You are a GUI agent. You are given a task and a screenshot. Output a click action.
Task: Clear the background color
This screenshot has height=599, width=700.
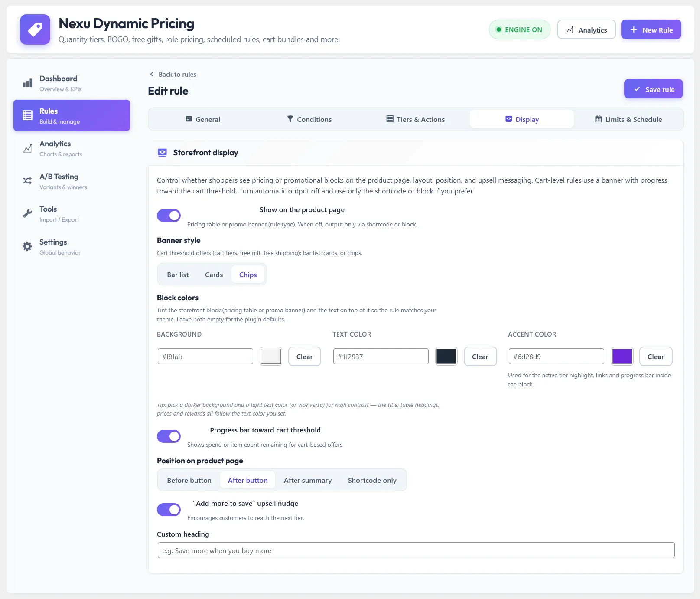(x=304, y=357)
